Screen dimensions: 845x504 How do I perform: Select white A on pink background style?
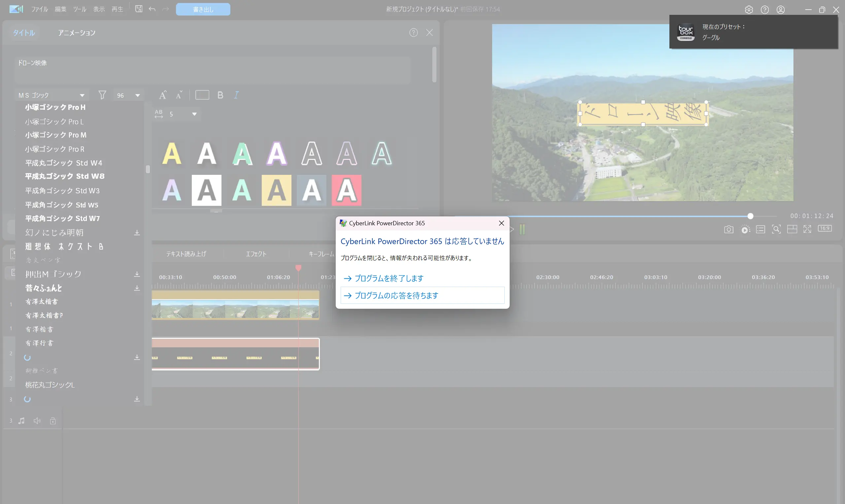point(346,190)
